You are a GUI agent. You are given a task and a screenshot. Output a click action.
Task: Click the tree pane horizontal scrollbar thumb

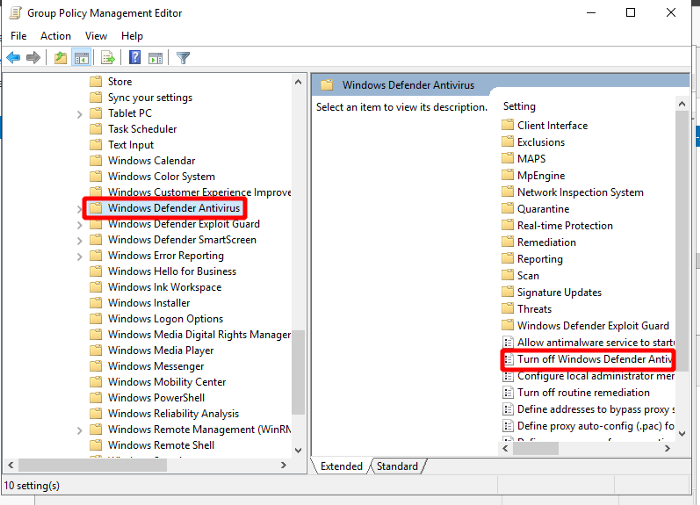92,465
